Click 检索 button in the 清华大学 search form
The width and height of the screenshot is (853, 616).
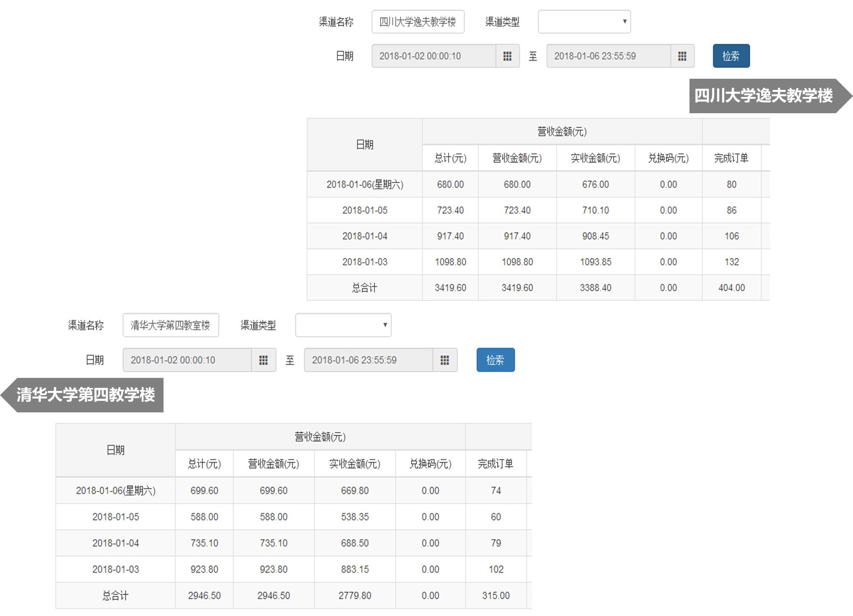495,360
